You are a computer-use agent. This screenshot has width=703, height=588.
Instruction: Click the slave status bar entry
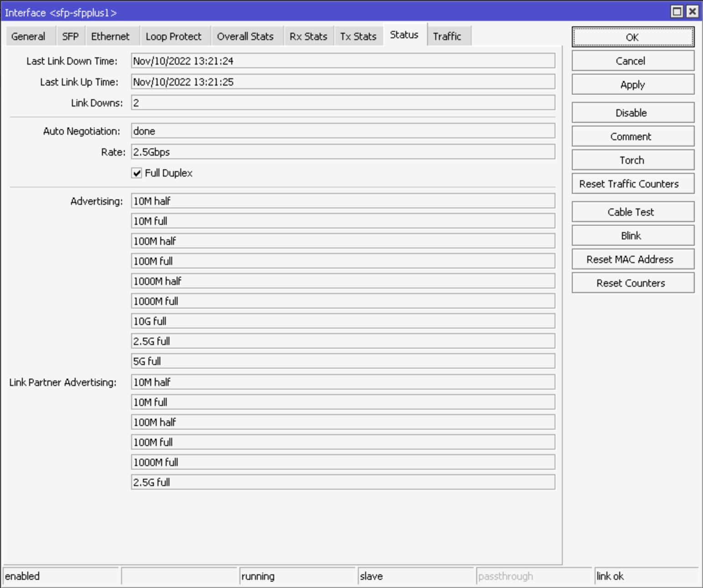(x=416, y=576)
